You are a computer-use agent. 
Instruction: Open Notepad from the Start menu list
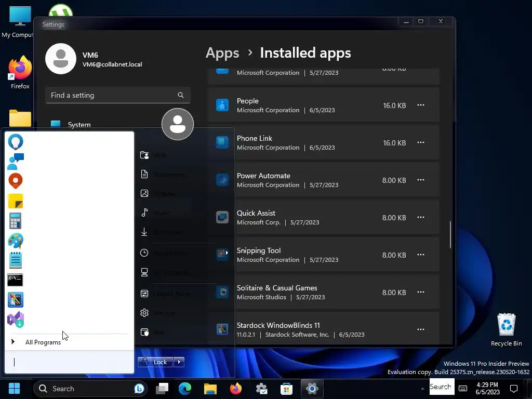point(16,260)
